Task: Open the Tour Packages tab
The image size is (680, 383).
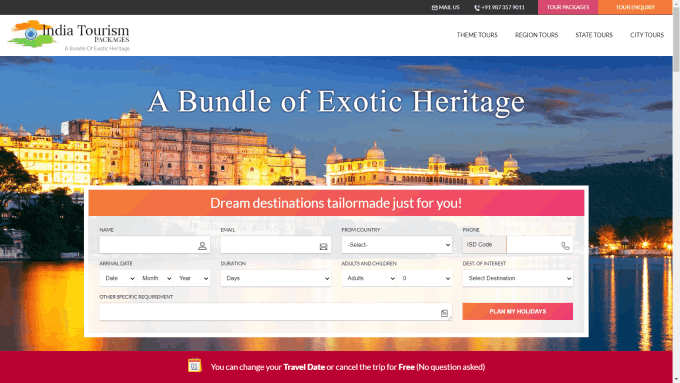Action: [x=568, y=7]
